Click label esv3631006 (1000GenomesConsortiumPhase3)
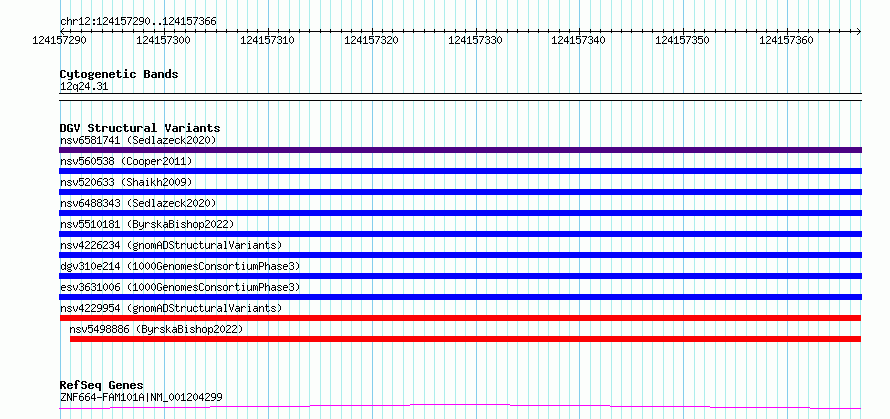Screen dimensions: 890x419 180,287
